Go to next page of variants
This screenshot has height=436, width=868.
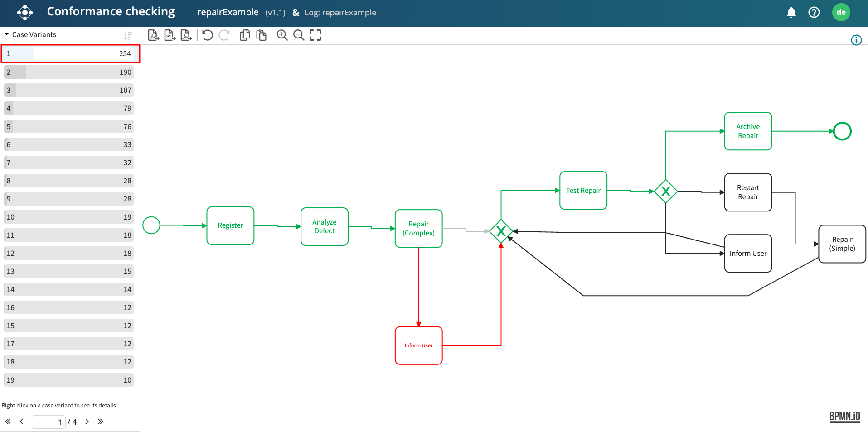[x=87, y=422]
